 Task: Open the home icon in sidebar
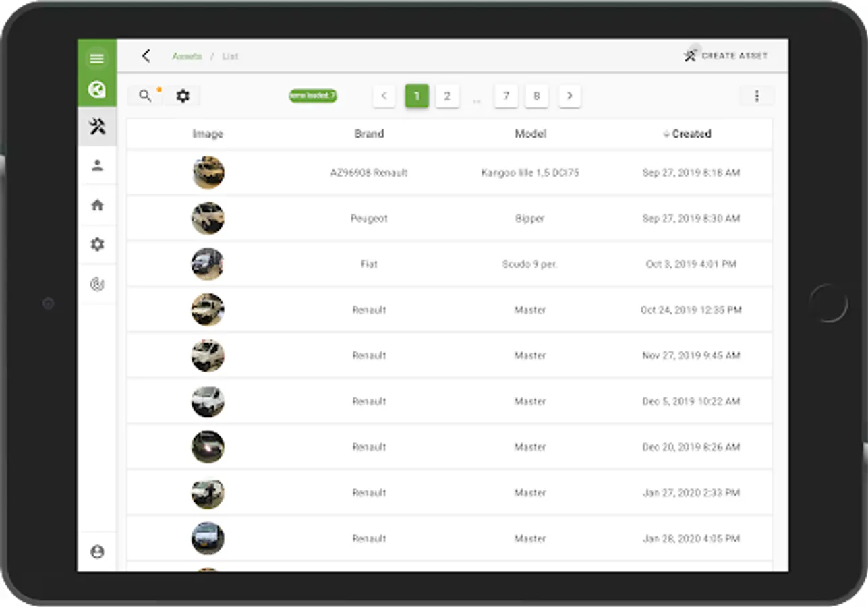point(97,205)
